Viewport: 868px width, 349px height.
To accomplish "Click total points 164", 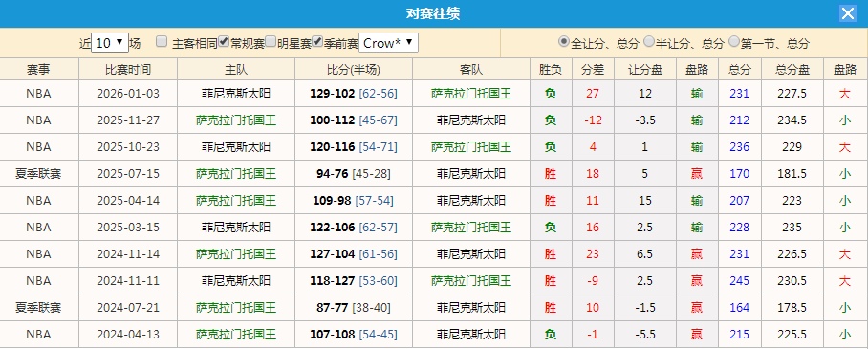I will tap(740, 308).
